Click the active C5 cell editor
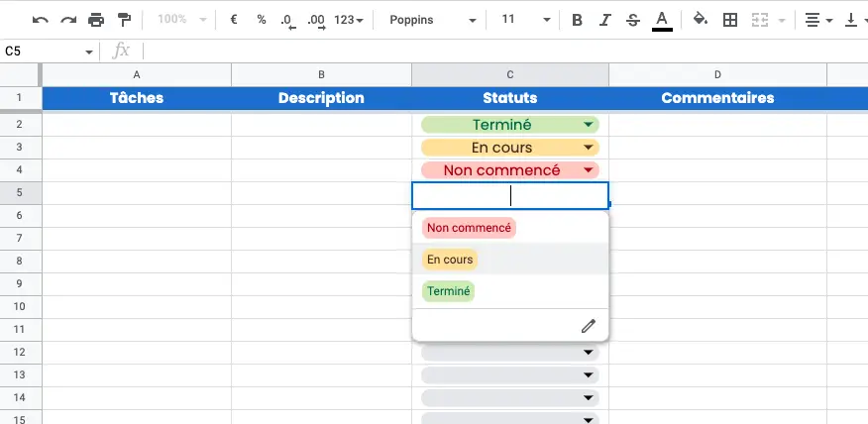The width and height of the screenshot is (868, 424). pos(510,195)
